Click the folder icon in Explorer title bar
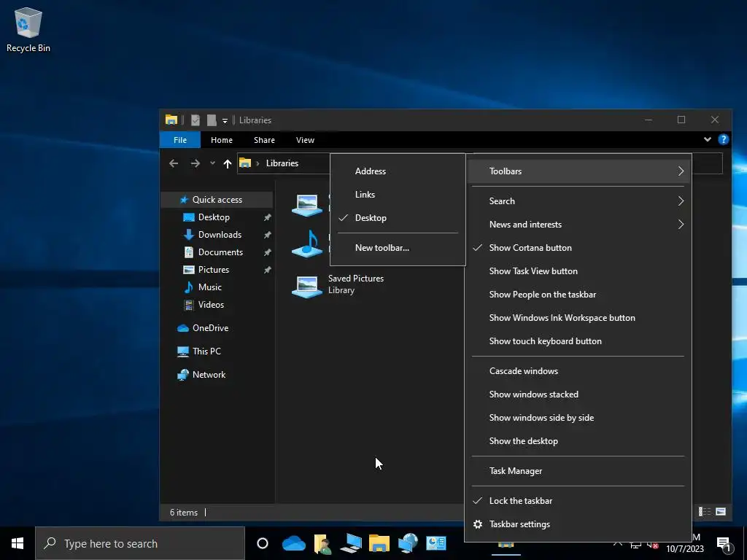 (x=171, y=120)
